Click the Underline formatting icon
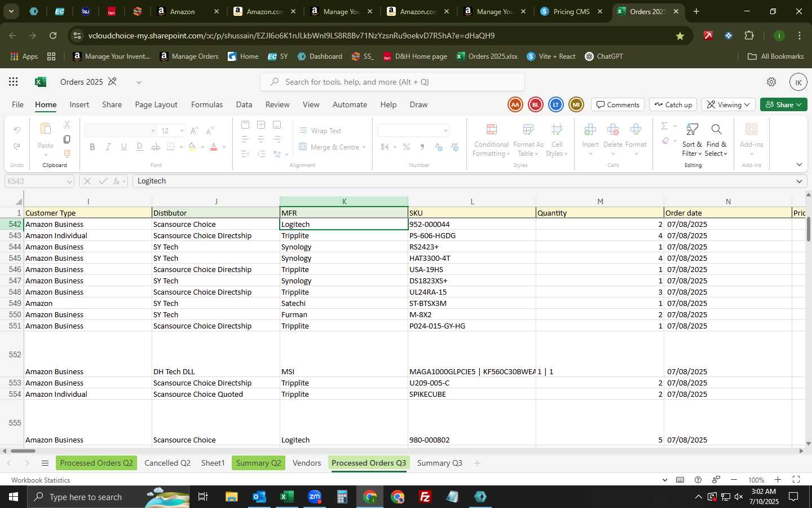 (x=123, y=147)
